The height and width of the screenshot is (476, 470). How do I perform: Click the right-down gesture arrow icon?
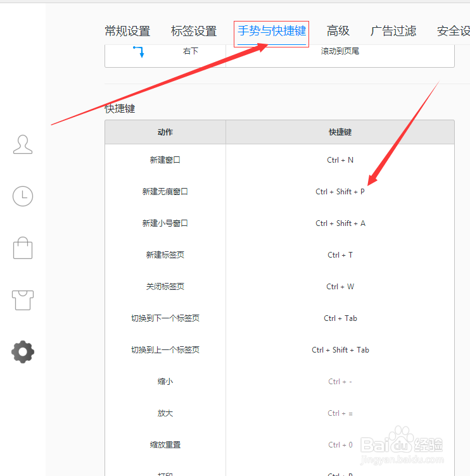pyautogui.click(x=139, y=51)
